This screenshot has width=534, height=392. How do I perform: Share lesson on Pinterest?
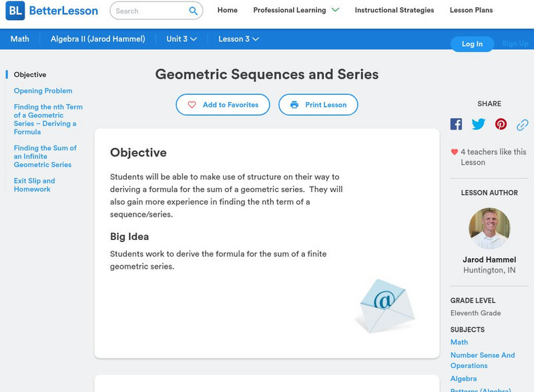coord(501,124)
